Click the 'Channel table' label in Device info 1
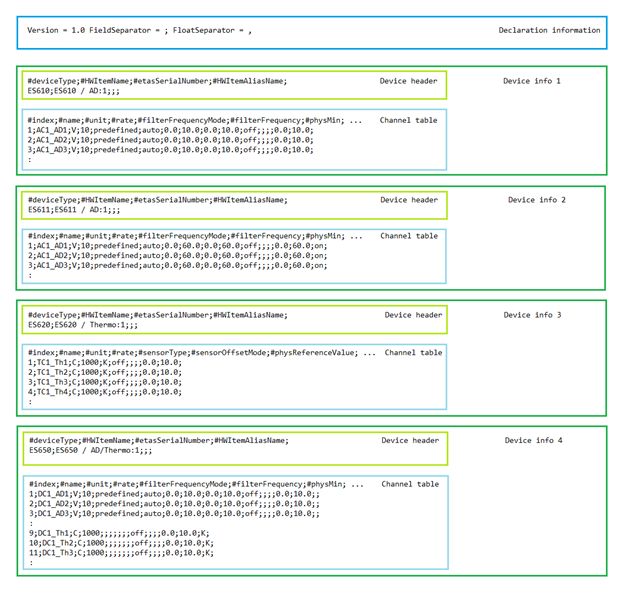Image resolution: width=623 pixels, height=600 pixels. click(408, 120)
